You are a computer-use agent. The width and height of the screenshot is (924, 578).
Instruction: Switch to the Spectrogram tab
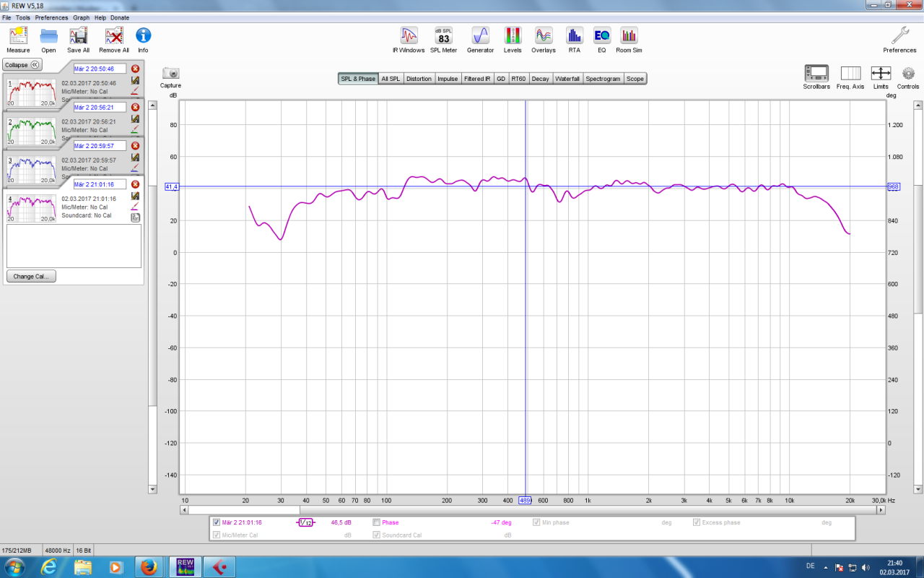pyautogui.click(x=603, y=79)
